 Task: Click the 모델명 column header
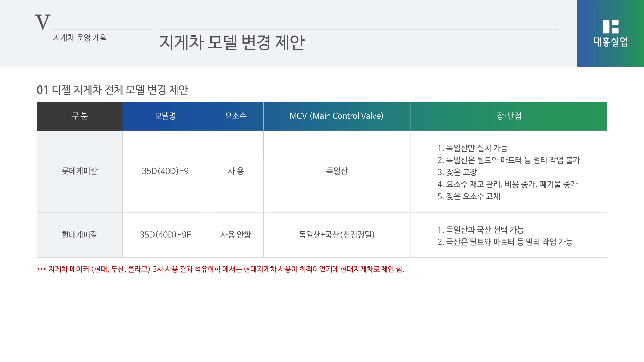[x=165, y=116]
